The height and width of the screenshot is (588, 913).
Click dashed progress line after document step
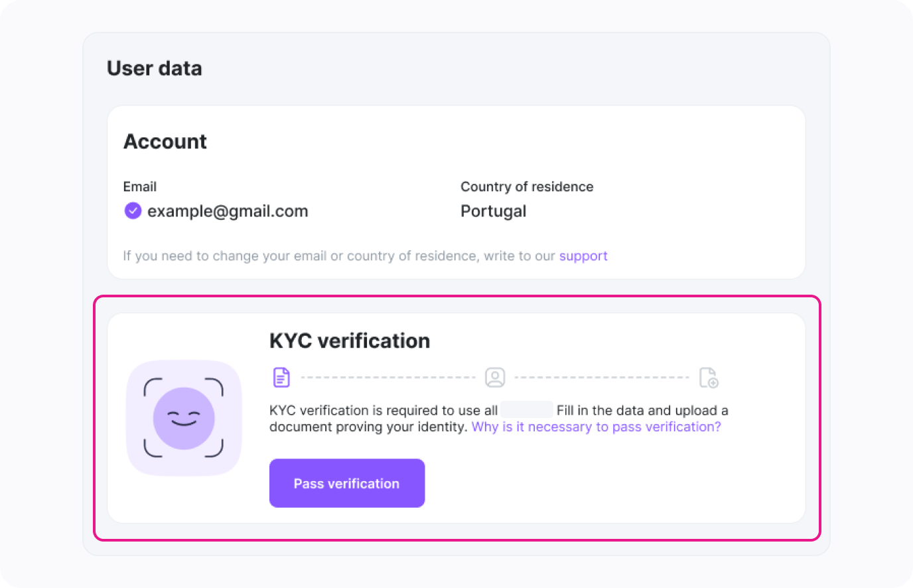point(388,377)
